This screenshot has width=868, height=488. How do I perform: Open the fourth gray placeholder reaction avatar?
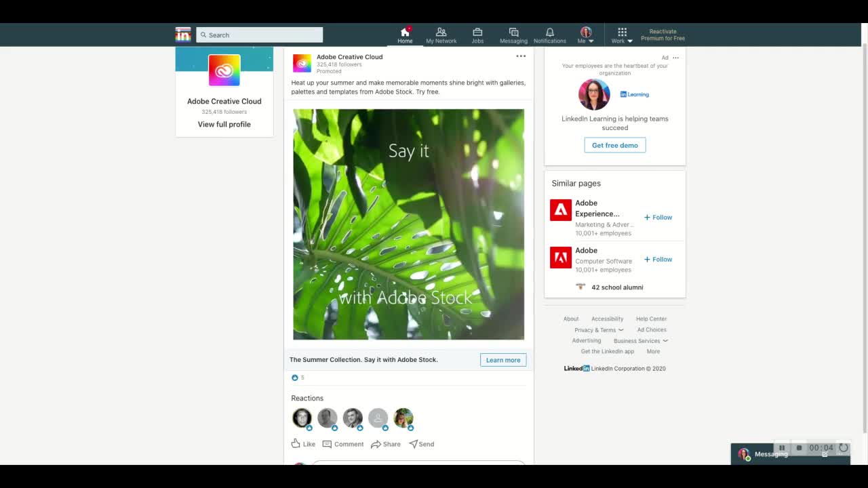pyautogui.click(x=378, y=418)
